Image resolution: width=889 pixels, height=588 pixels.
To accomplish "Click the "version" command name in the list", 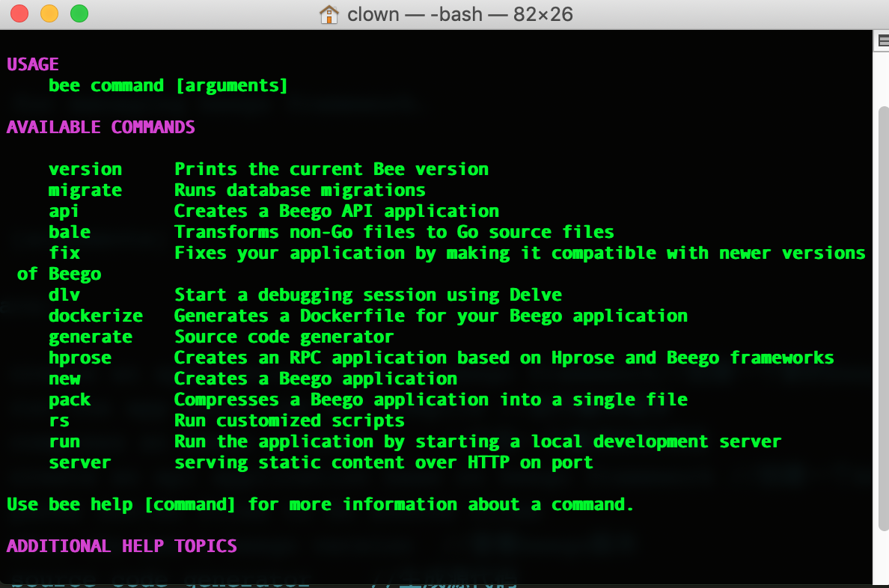I will (85, 169).
